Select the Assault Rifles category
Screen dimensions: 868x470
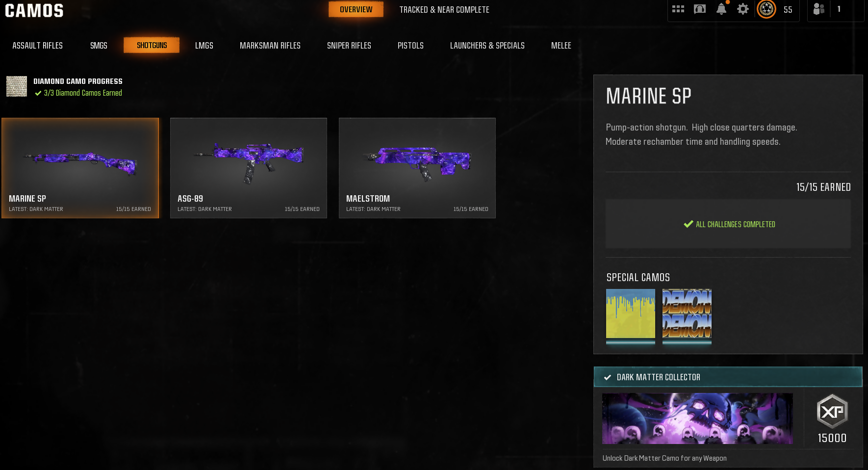38,46
